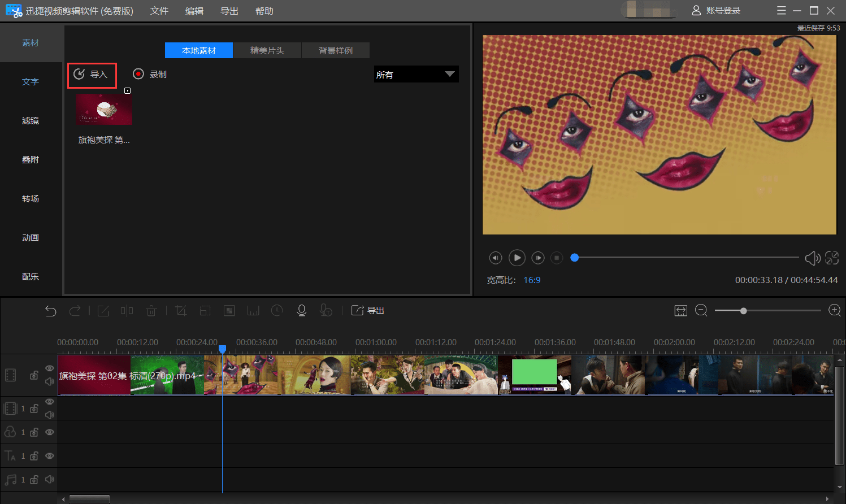846x504 pixels.
Task: Zoom out the timeline with minus icon
Action: 701,310
